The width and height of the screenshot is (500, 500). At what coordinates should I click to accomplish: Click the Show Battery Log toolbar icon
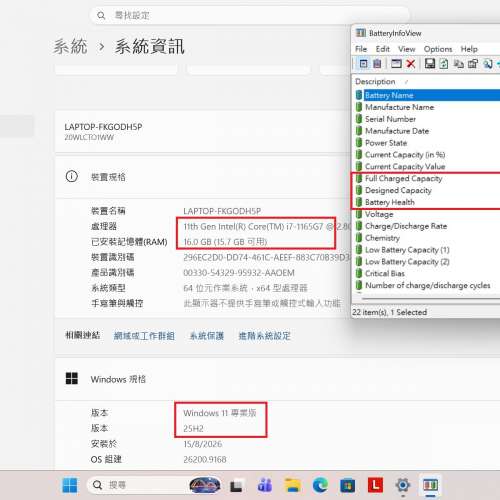(x=377, y=63)
